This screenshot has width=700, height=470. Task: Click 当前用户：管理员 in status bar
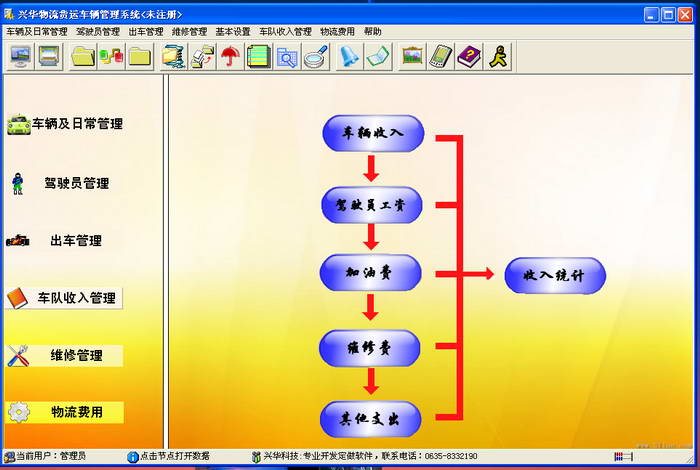[x=51, y=456]
